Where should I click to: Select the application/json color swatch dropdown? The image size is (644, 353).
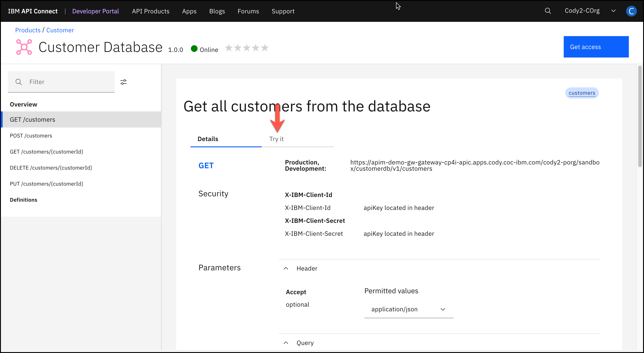tap(408, 309)
